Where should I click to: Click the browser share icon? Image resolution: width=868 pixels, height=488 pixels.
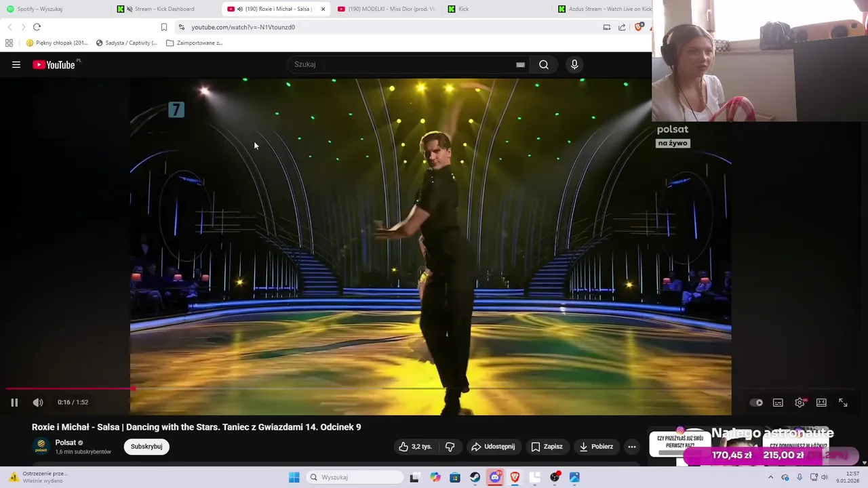pos(622,27)
